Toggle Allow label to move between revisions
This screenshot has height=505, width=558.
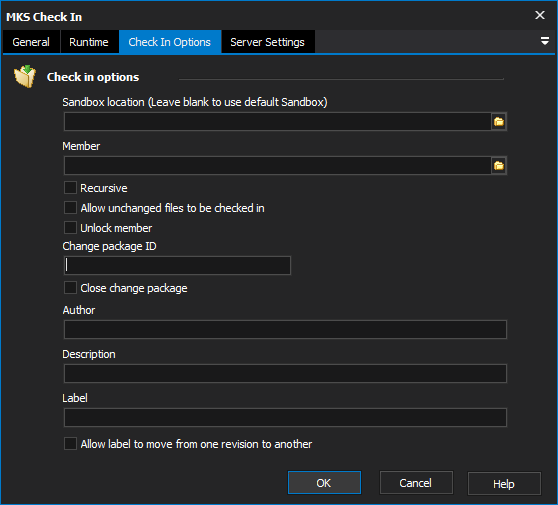coord(70,444)
